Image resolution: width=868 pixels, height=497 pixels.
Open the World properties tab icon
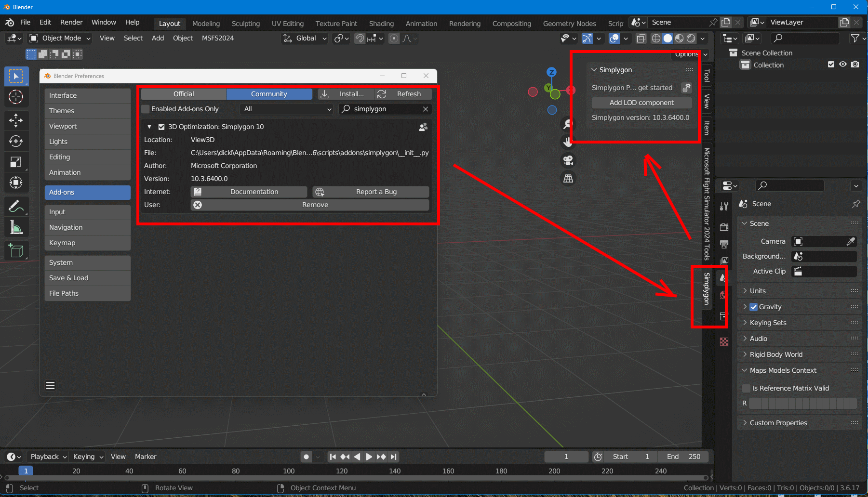[x=724, y=295]
